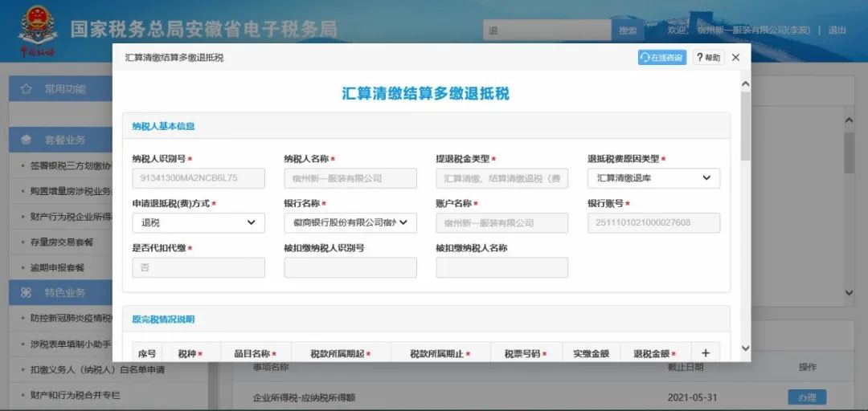Image resolution: width=868 pixels, height=411 pixels.
Task: Click the national tax emblem logo
Action: point(38,29)
